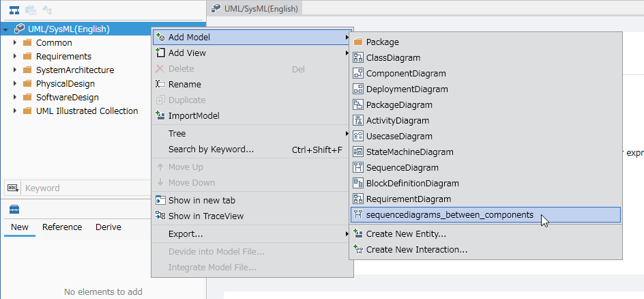Viewport: 644px width, 299px height.
Task: Expand the SoftwareDesign package
Action: [x=15, y=98]
